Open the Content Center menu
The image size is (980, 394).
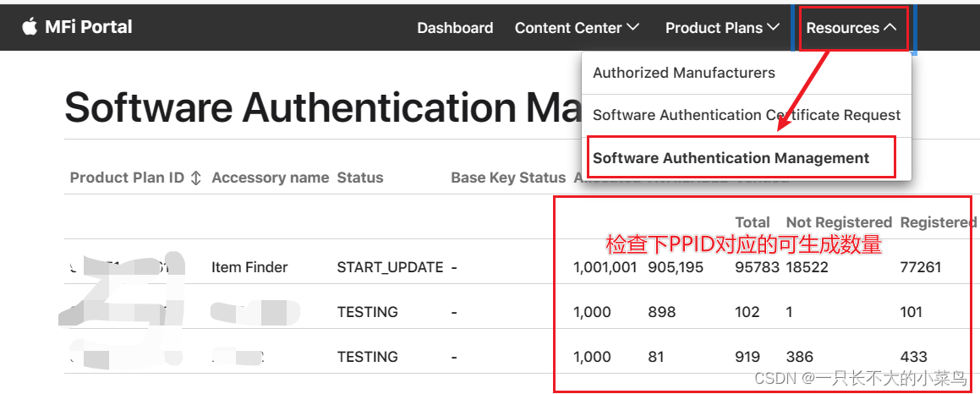point(577,28)
